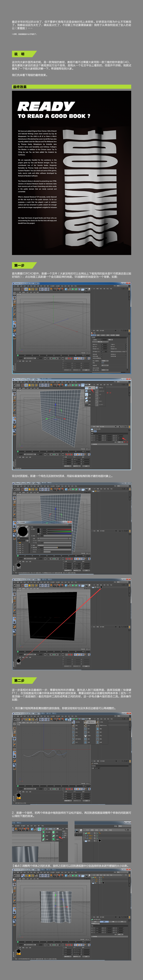143x980 pixels.
Task: Click black preview sphere in Material Editor window
Action: (x=23, y=532)
